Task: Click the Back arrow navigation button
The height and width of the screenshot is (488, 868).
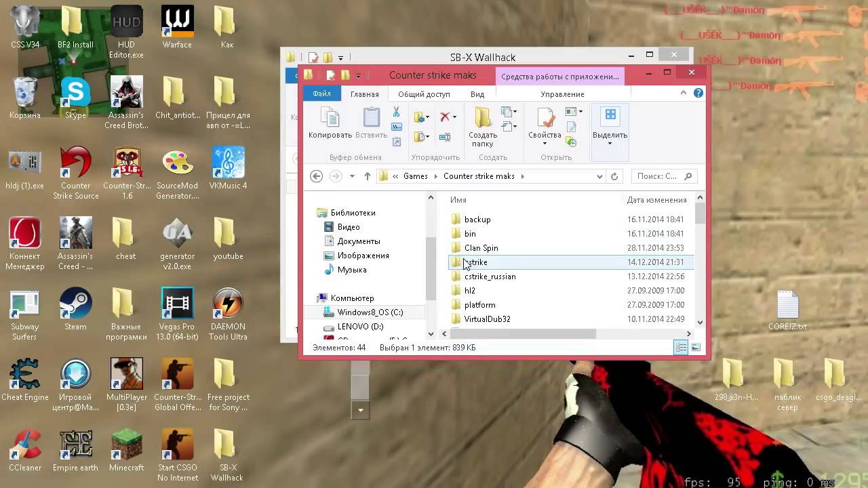Action: coord(316,176)
